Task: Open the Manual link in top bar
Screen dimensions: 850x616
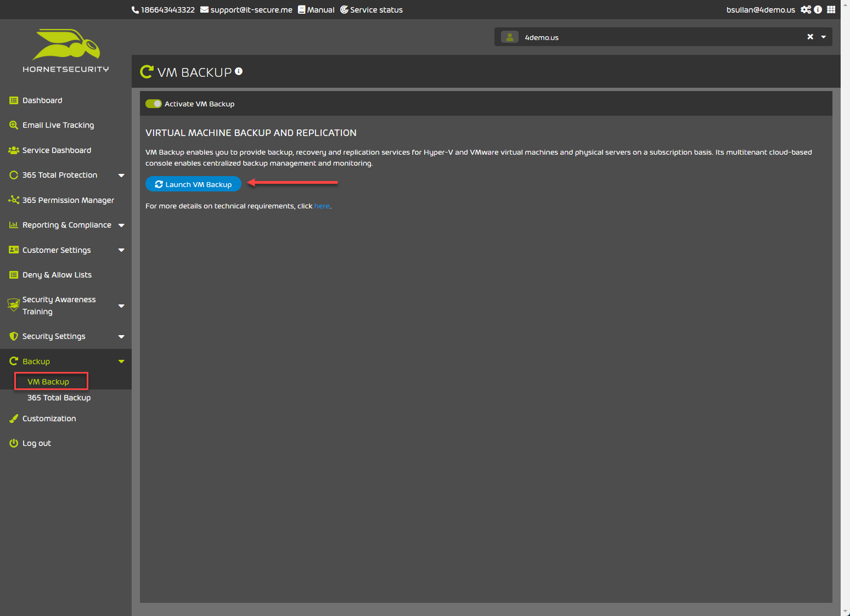Action: 316,10
